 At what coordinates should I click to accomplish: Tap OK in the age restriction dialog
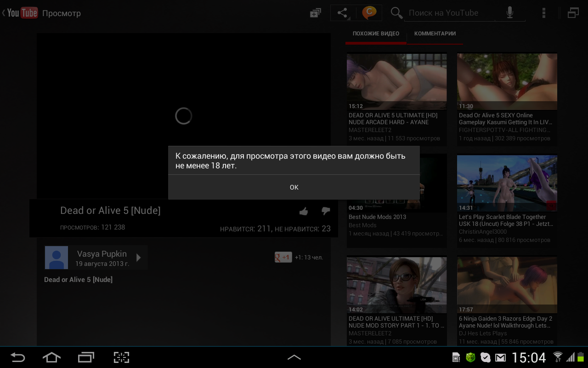click(x=294, y=187)
